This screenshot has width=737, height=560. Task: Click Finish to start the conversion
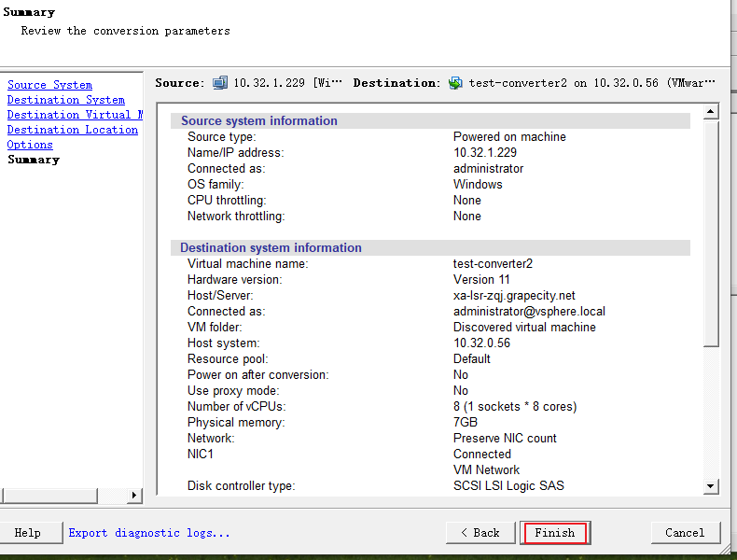pyautogui.click(x=555, y=533)
